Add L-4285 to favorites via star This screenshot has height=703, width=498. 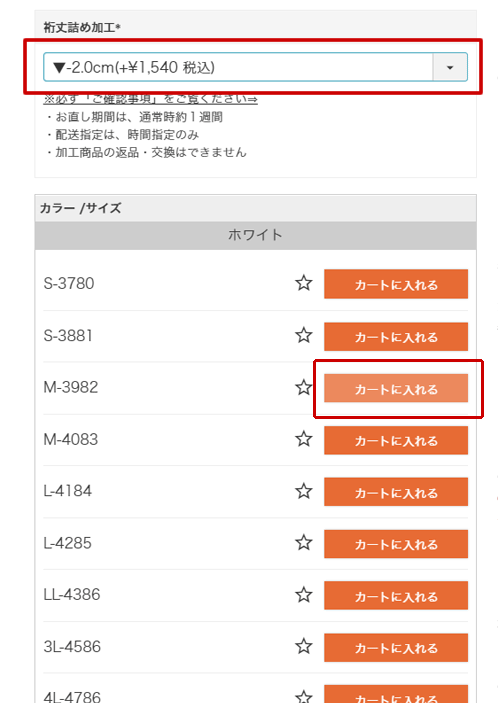click(x=303, y=542)
